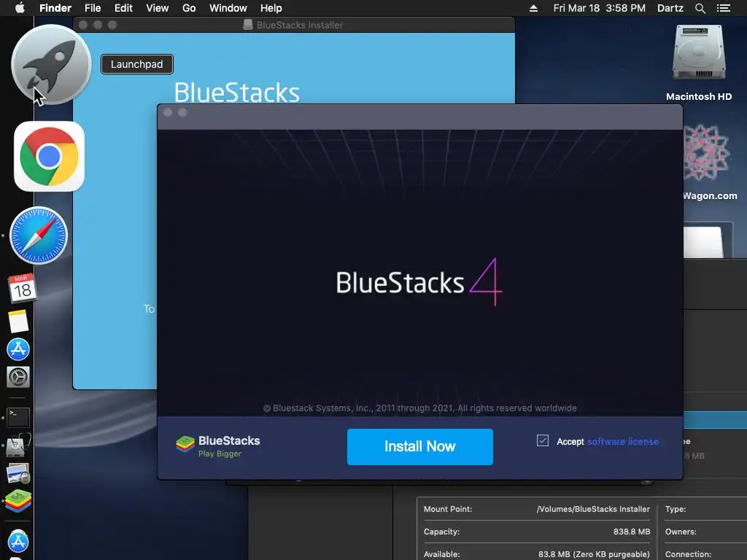Open Terminal from the dock
747x560 pixels.
click(x=18, y=417)
